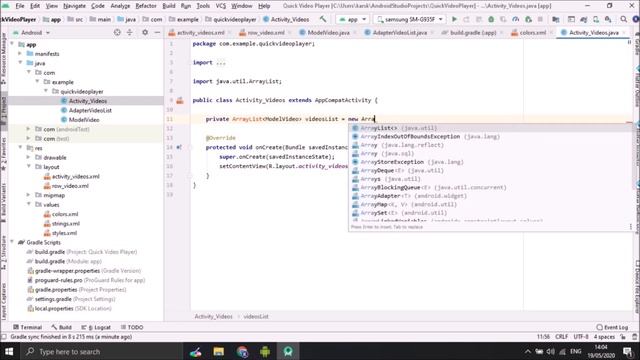Open the app run configuration dropdown
This screenshot has width=640, height=360.
coord(352,19)
